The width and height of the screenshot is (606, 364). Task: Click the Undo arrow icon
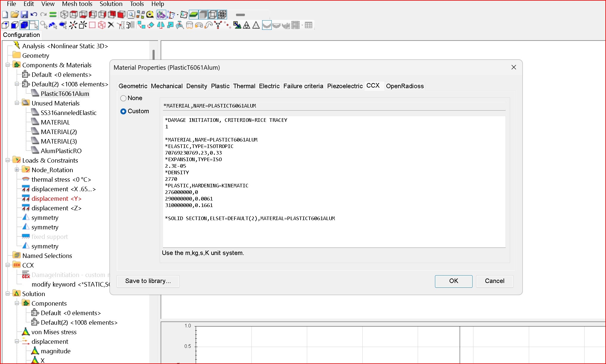click(x=34, y=14)
